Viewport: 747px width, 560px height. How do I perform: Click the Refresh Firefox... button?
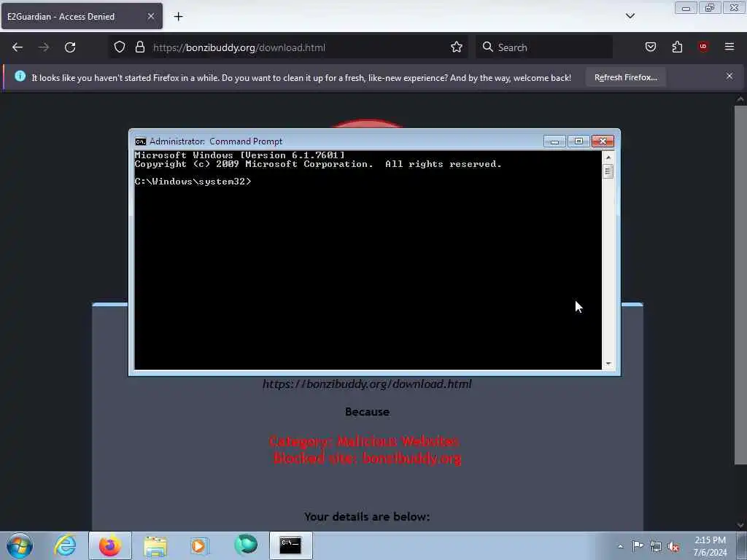pyautogui.click(x=625, y=77)
